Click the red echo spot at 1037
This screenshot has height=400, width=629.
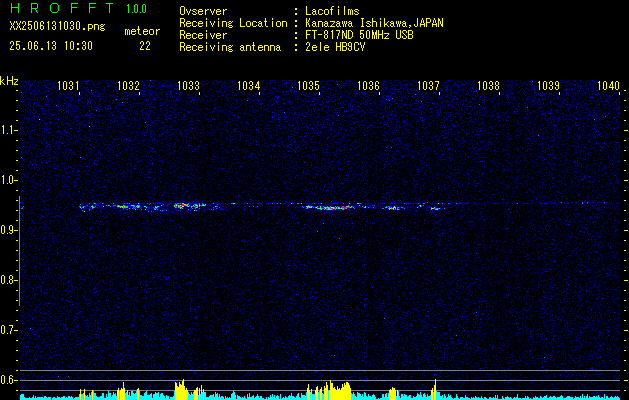[436, 209]
